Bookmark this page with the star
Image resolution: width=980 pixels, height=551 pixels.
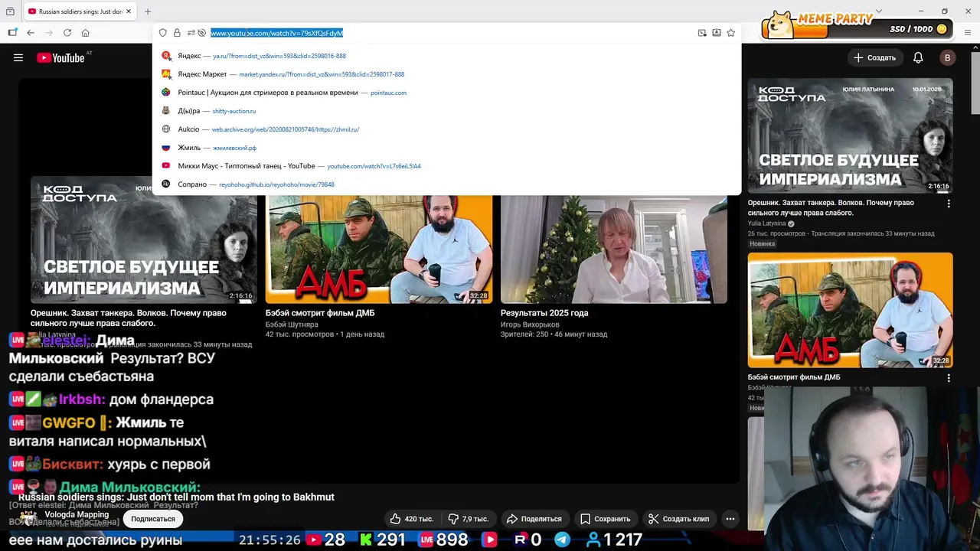[x=731, y=33]
